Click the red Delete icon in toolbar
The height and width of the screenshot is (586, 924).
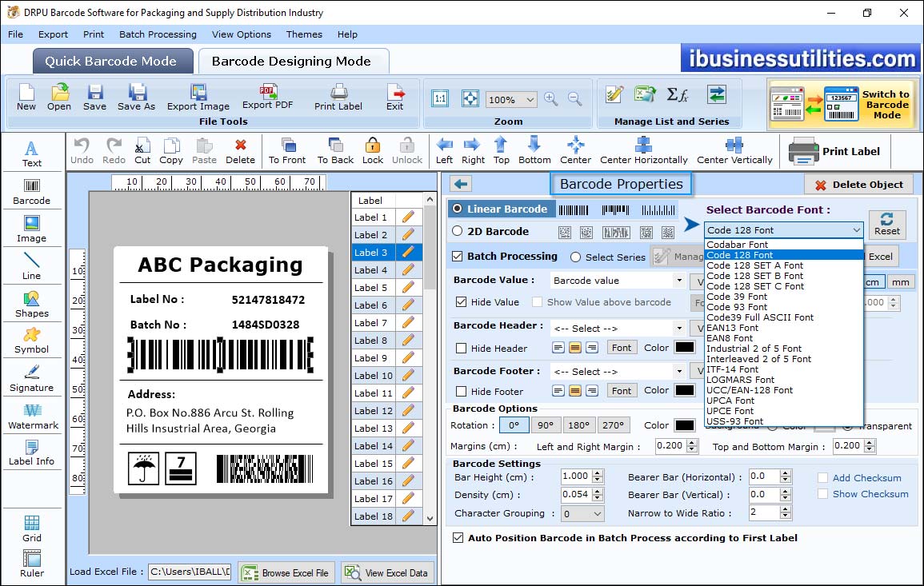point(241,151)
